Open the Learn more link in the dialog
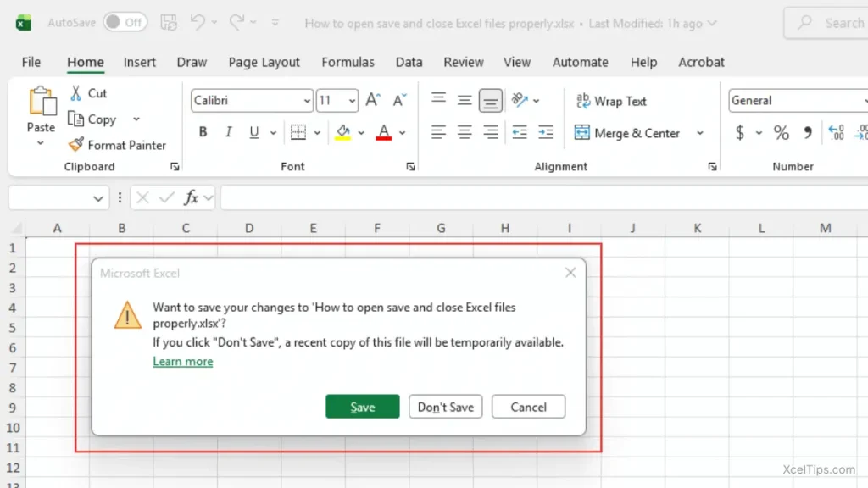Viewport: 868px width, 488px height. [x=182, y=361]
